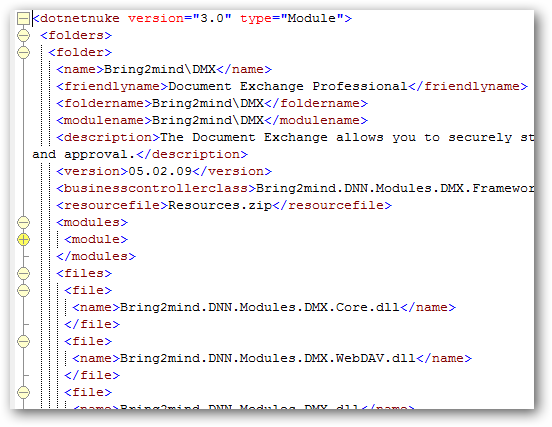This screenshot has width=552, height=427.
Task: Collapse the singular folder node
Action: click(x=23, y=52)
